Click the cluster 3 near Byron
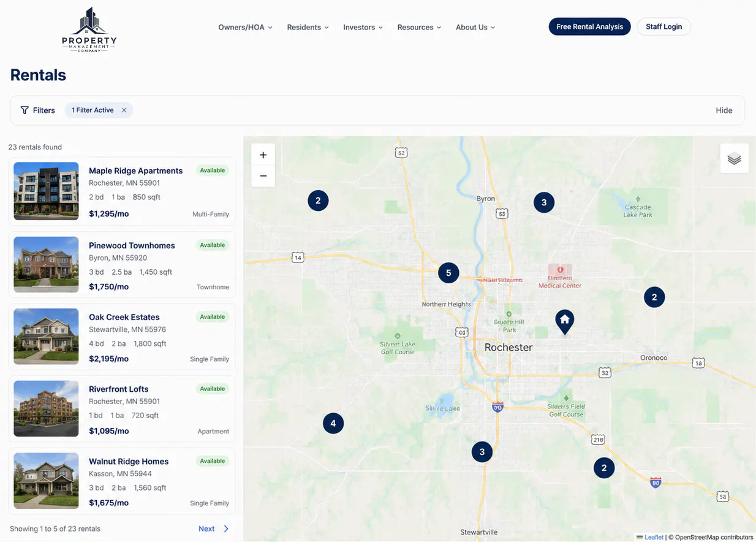Screen dimensions: 756x542 tap(544, 202)
